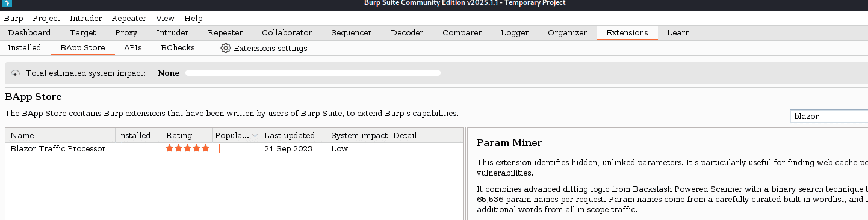Click the '21 Sep 2023' date cell
868x220 pixels.
click(x=288, y=148)
